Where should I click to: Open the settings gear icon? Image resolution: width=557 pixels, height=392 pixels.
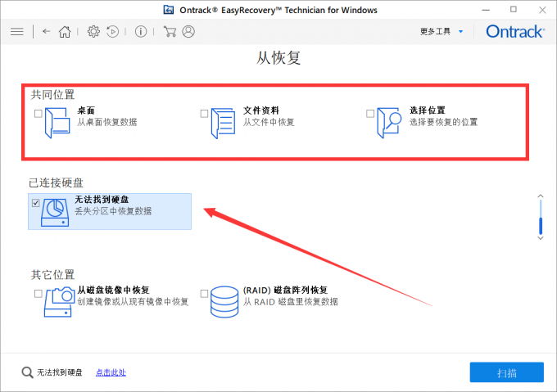(93, 32)
